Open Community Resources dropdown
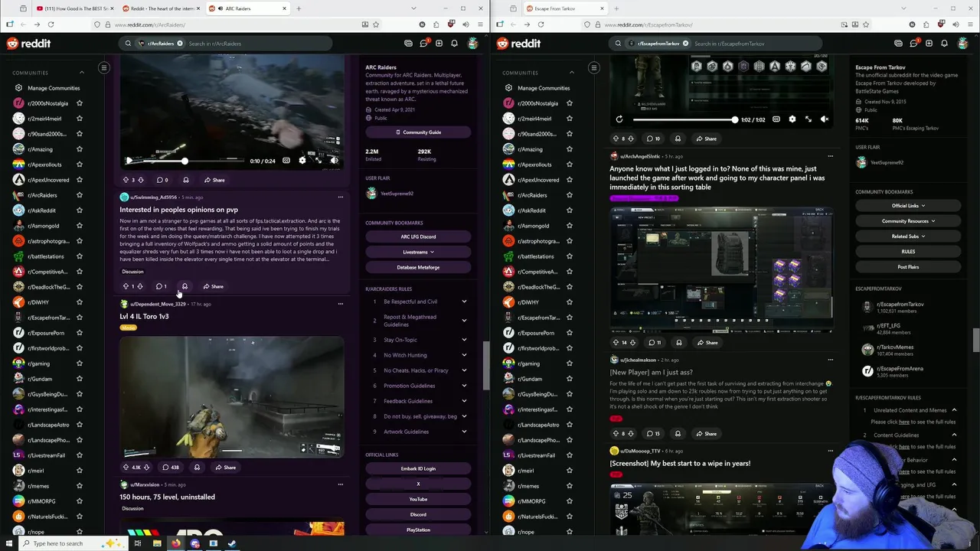 point(908,221)
